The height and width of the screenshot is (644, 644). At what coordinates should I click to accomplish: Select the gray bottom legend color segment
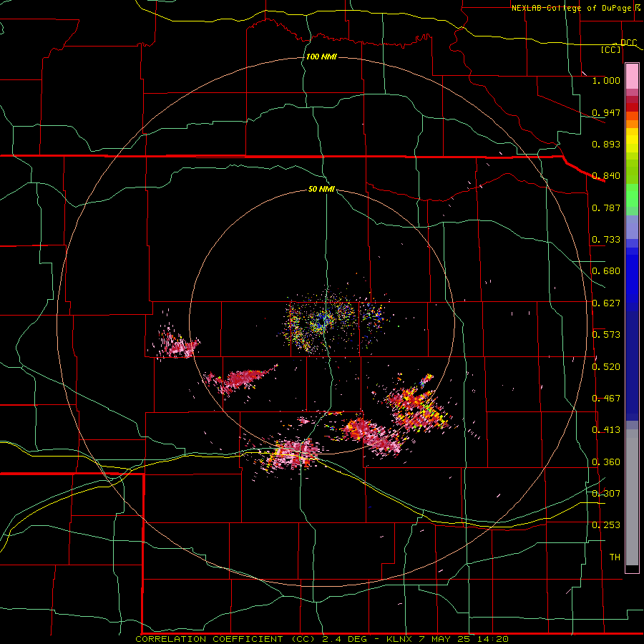632,497
